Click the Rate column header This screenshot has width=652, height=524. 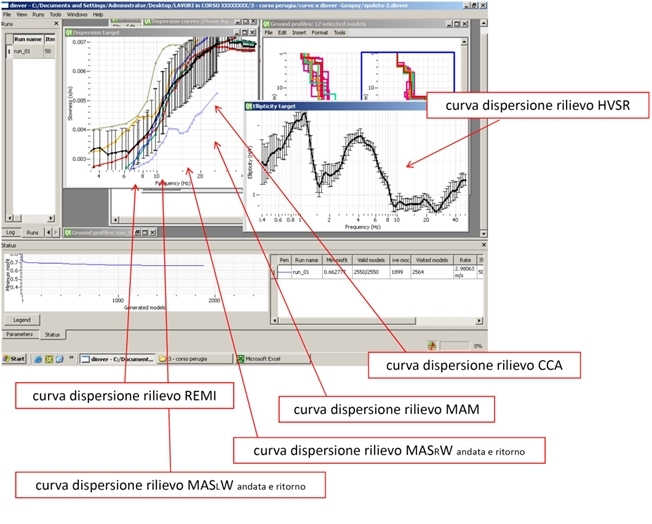click(465, 260)
